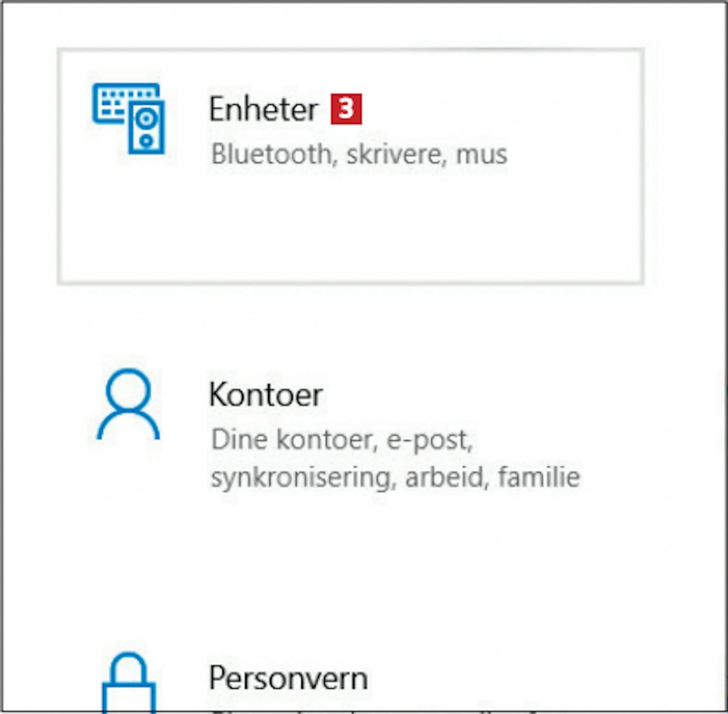Click the Kontoer person silhouette icon
This screenshot has height=714, width=728.
[x=128, y=404]
